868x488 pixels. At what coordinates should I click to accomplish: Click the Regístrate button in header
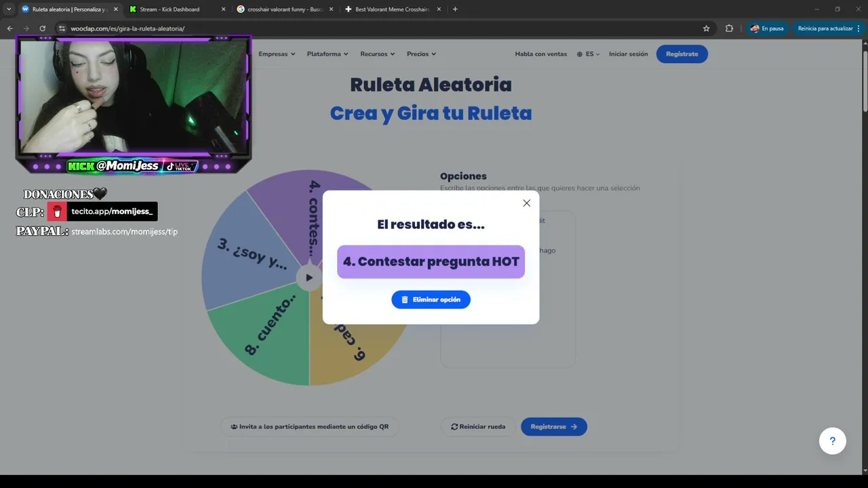(x=682, y=54)
